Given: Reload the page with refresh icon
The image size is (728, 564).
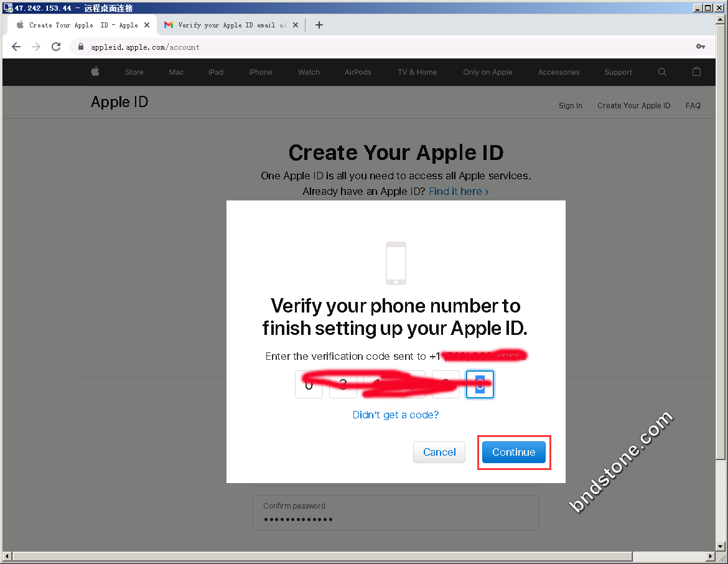Looking at the screenshot, I should 56,47.
